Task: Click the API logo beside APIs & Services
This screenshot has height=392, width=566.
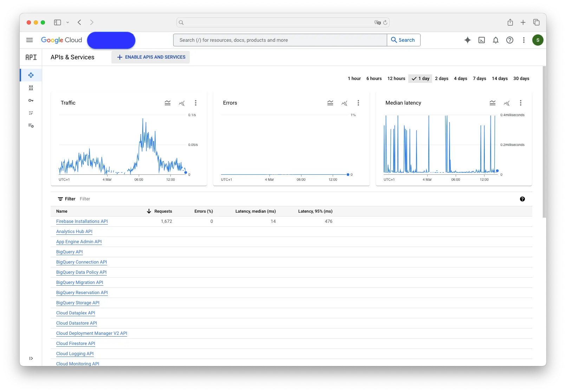Action: coord(31,57)
